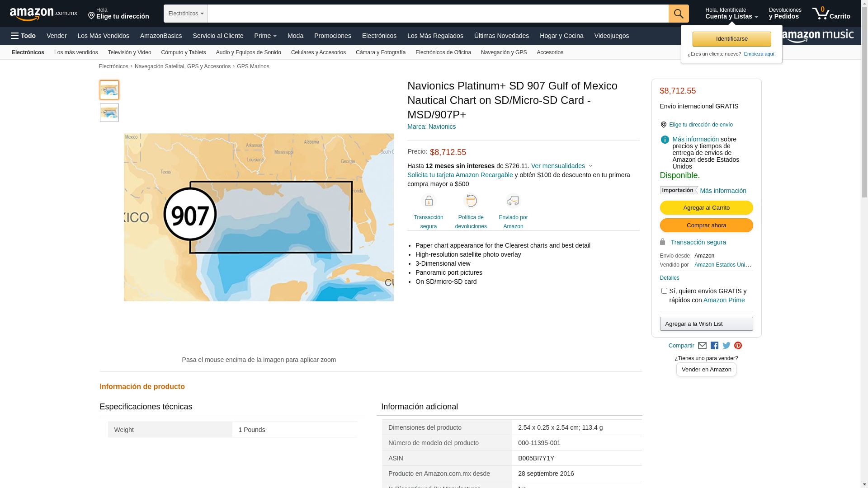
Task: Expand the Prime navigation menu
Action: tap(265, 36)
